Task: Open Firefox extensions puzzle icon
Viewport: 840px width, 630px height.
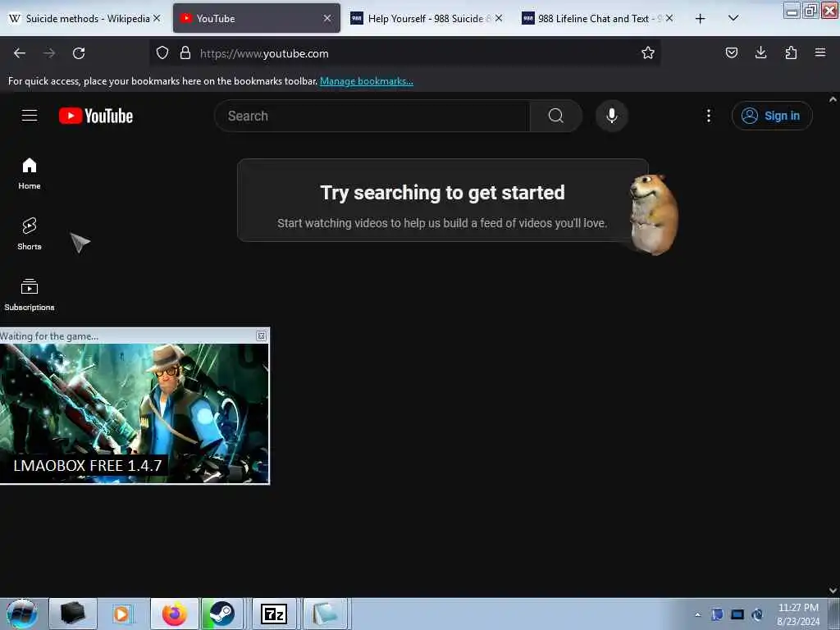Action: click(791, 52)
